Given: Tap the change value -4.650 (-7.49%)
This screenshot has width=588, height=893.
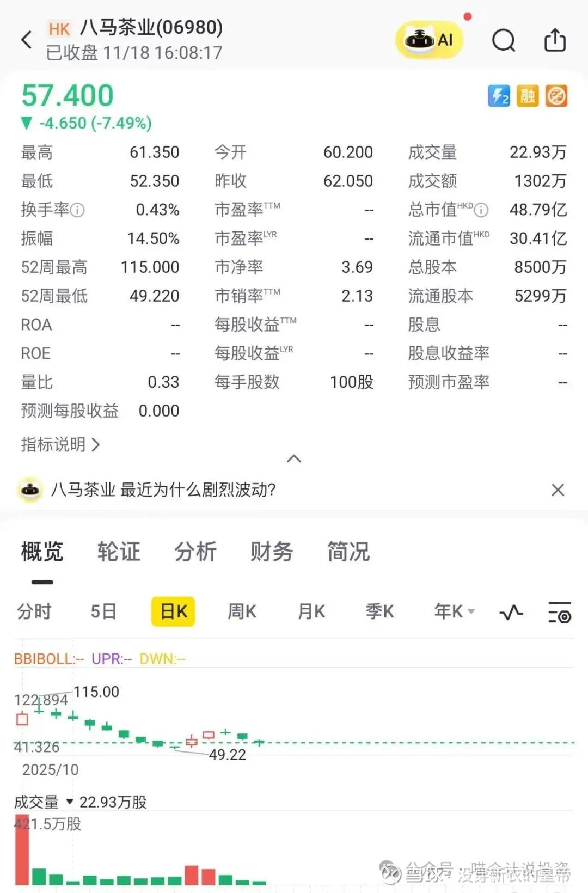Looking at the screenshot, I should click(95, 123).
